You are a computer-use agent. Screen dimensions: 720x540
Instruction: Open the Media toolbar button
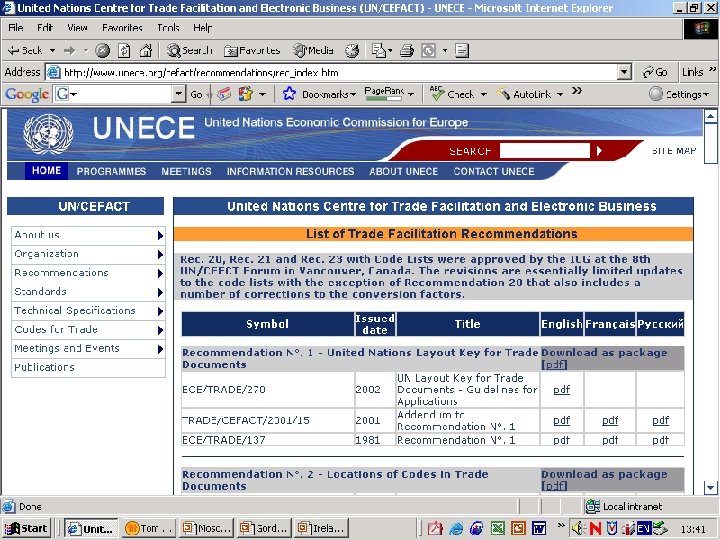coord(313,51)
